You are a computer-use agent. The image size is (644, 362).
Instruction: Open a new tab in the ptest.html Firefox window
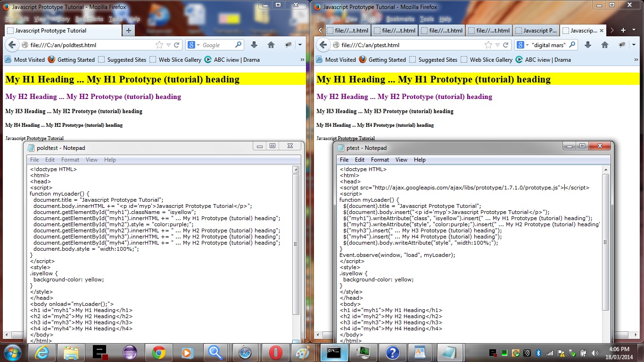pyautogui.click(x=623, y=30)
